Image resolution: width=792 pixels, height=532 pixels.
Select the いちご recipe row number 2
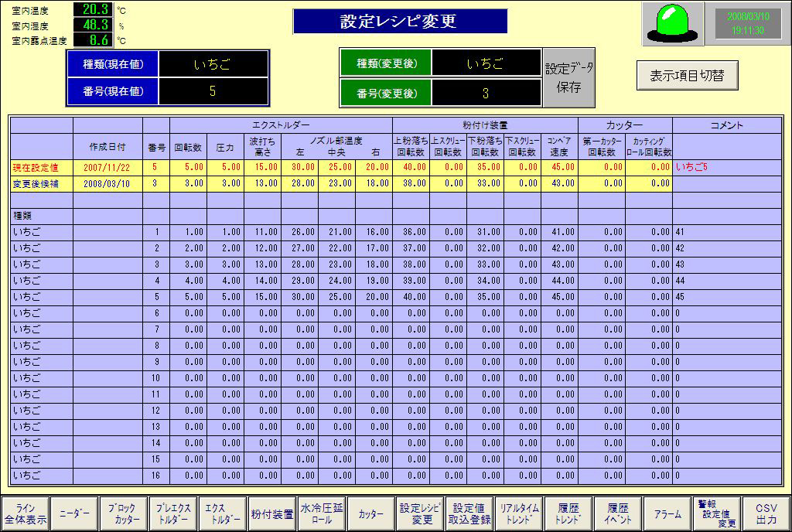click(396, 248)
